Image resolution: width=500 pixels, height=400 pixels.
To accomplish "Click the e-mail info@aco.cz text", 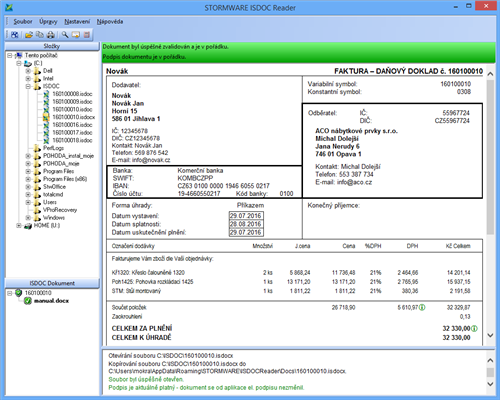I will coord(354,182).
